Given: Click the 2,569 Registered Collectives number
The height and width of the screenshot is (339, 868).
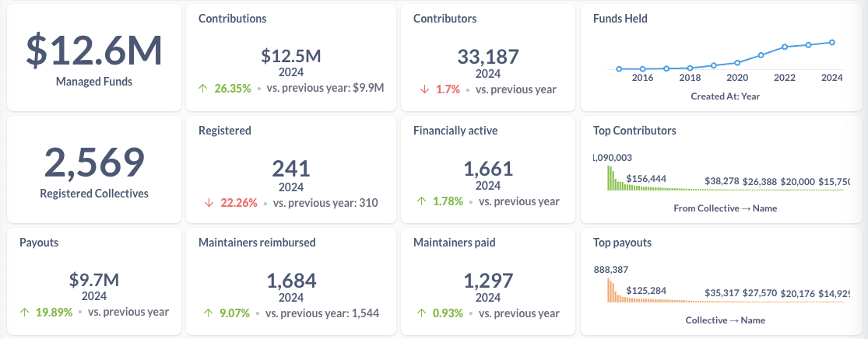Looking at the screenshot, I should tap(93, 163).
